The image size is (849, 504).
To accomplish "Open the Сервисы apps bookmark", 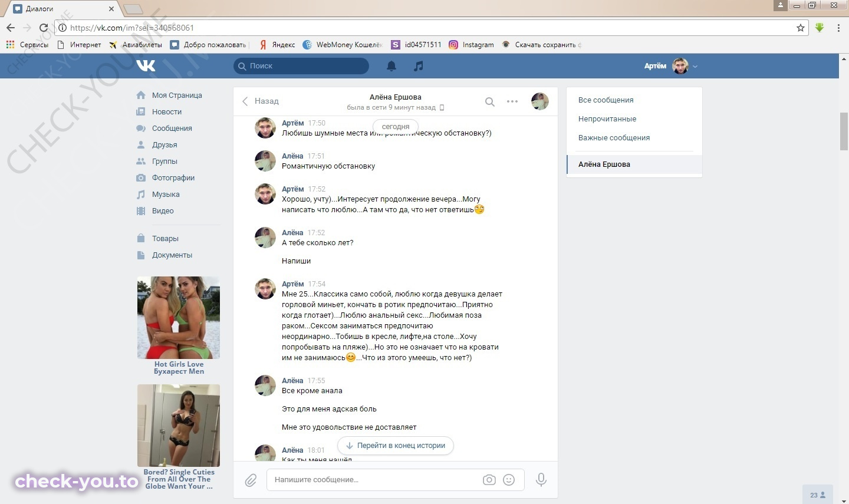I will [x=27, y=44].
